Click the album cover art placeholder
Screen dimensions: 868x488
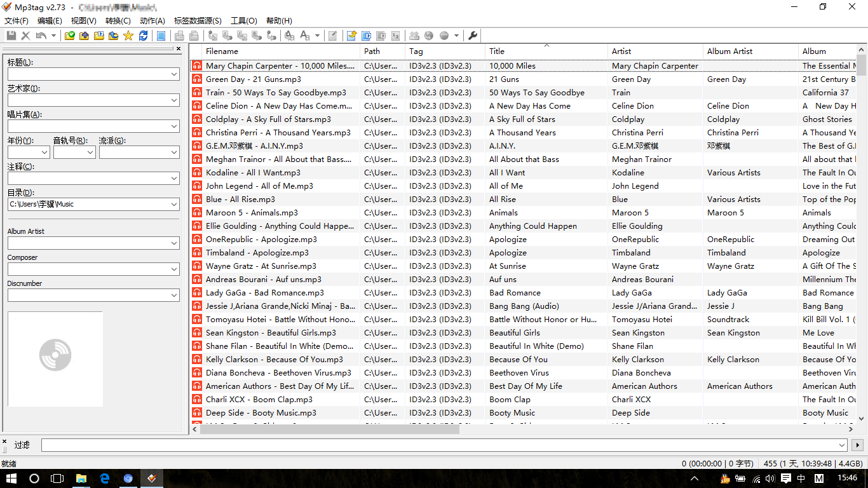pos(55,359)
